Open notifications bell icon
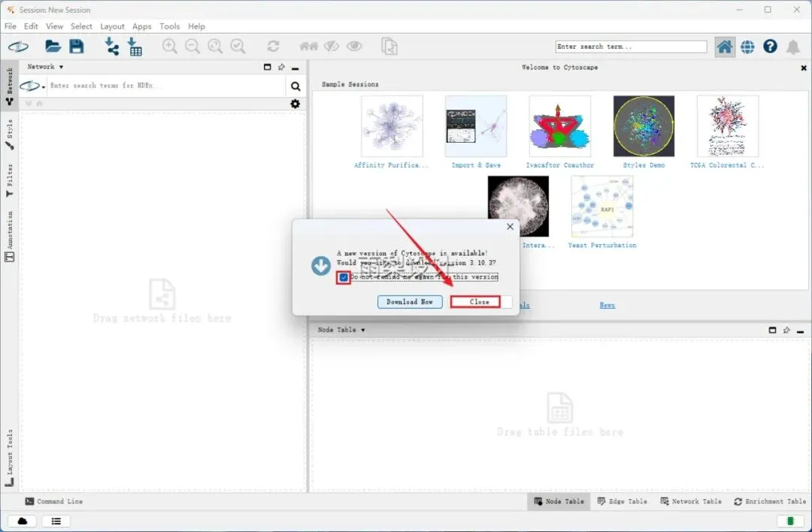The height and width of the screenshot is (532, 812). click(793, 47)
